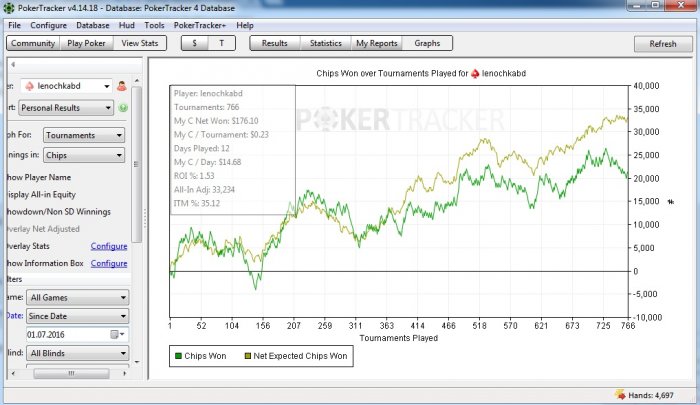Click the sidebar horizontal scrollbar thumb
The width and height of the screenshot is (700, 405).
point(71,373)
